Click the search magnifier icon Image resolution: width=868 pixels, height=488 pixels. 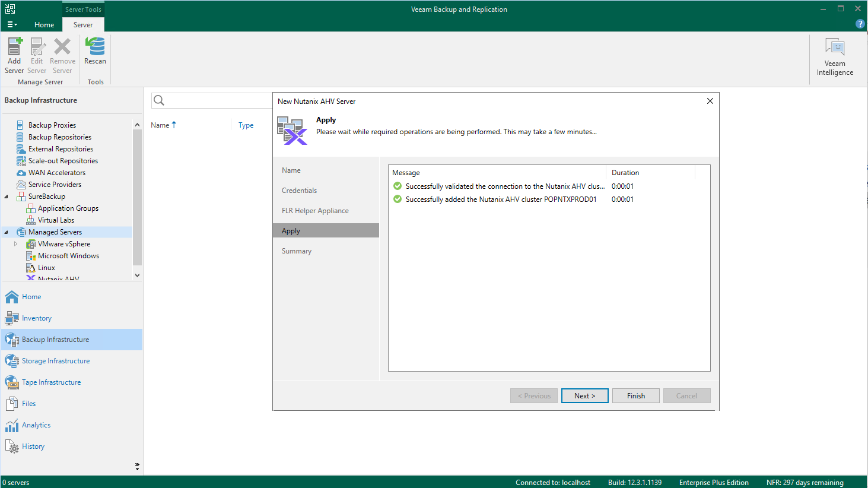159,100
